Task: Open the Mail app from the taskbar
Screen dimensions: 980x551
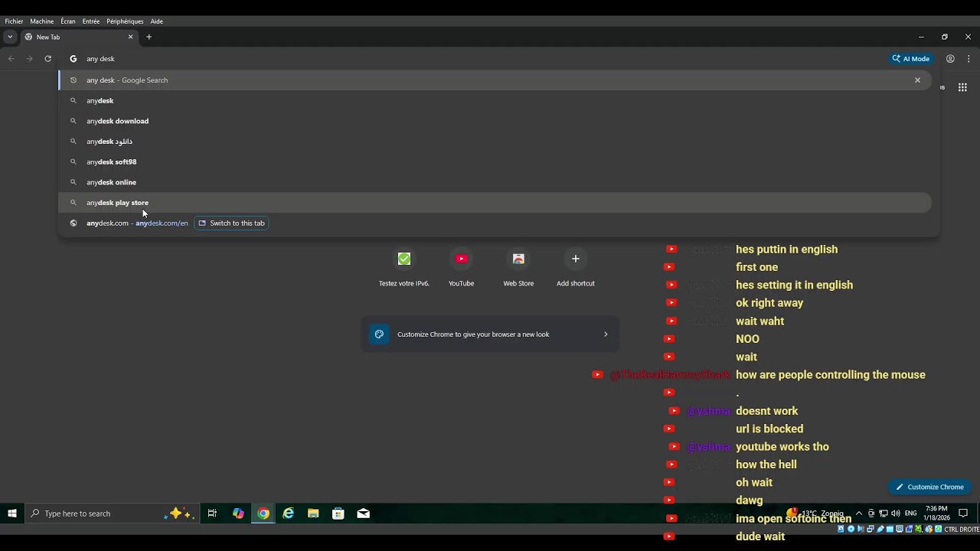Action: tap(364, 514)
